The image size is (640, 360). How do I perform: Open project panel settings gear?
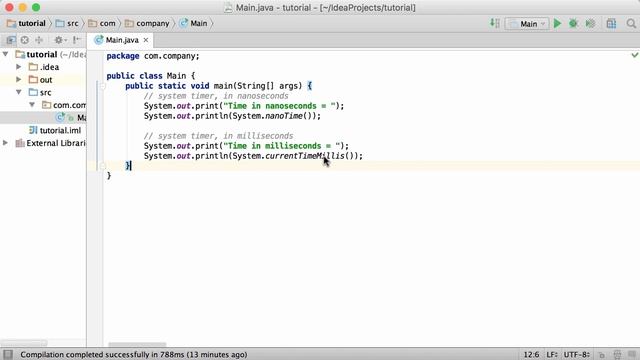click(60, 40)
